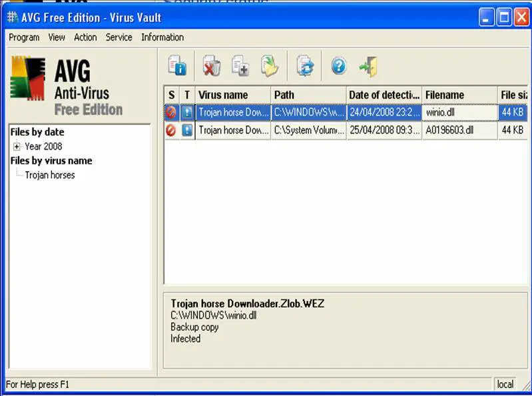The width and height of the screenshot is (532, 396).
Task: Open help with the question mark icon
Action: coord(339,66)
